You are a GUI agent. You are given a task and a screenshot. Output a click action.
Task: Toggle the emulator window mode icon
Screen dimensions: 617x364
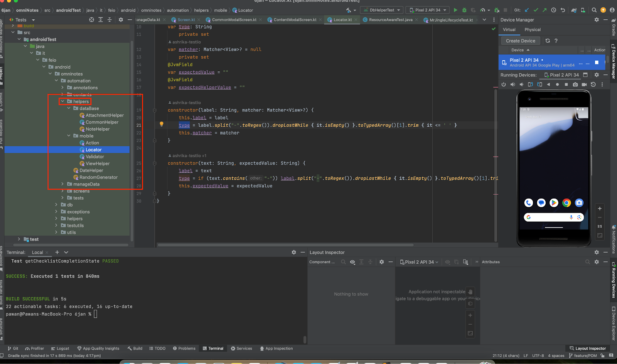coord(585,75)
